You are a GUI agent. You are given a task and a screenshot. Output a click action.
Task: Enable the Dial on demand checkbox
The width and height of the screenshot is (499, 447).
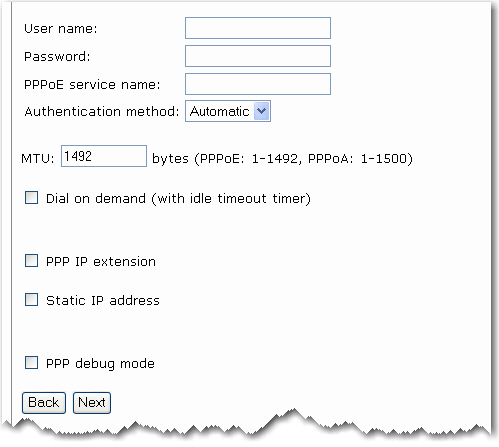click(31, 197)
